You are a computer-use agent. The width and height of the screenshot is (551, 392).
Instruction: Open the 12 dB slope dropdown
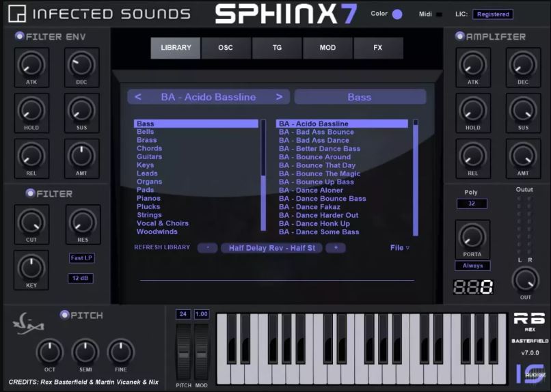(x=81, y=279)
